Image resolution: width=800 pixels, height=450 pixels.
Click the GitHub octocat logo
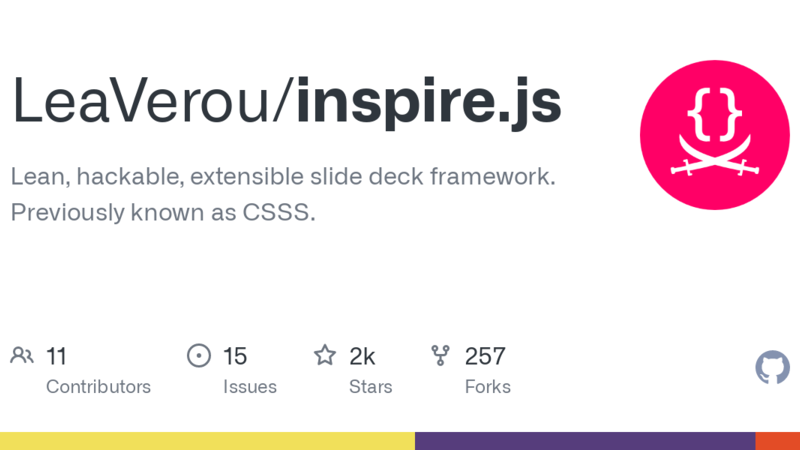772,368
